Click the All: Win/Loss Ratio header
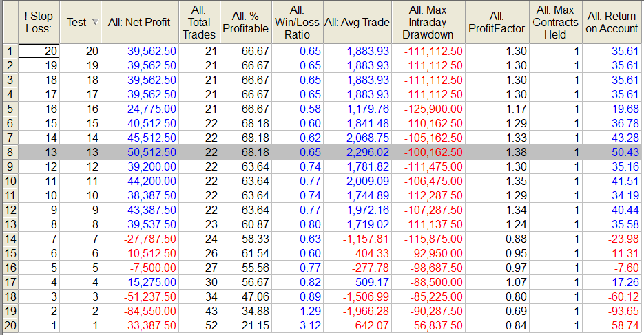Viewport: 644px width, 335px height. point(297,22)
